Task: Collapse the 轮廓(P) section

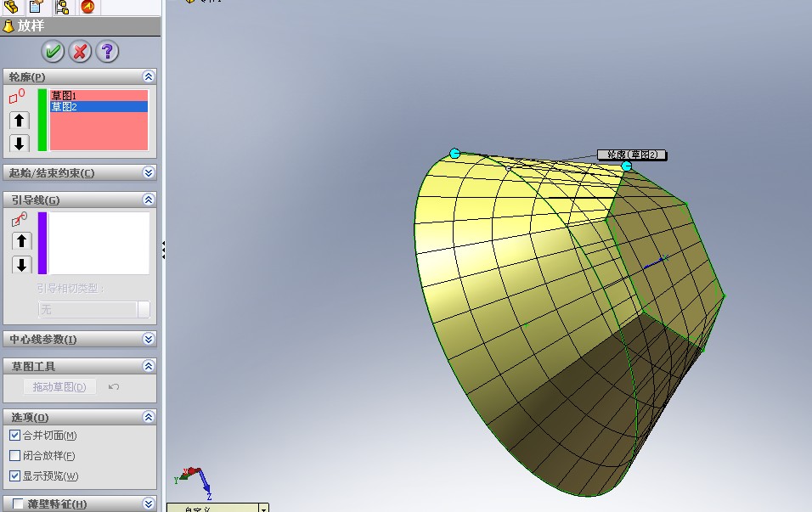Action: tap(148, 76)
